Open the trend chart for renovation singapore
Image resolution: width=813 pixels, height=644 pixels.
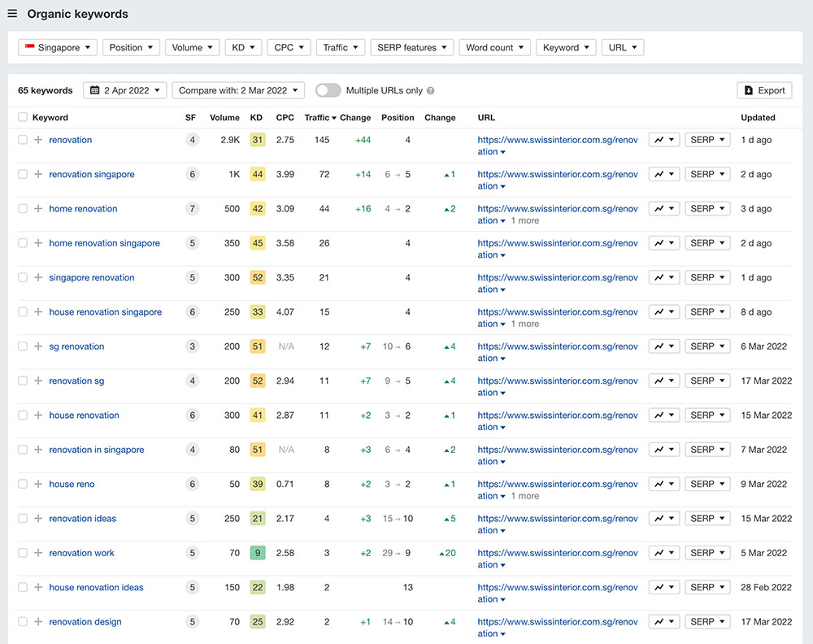click(x=663, y=174)
